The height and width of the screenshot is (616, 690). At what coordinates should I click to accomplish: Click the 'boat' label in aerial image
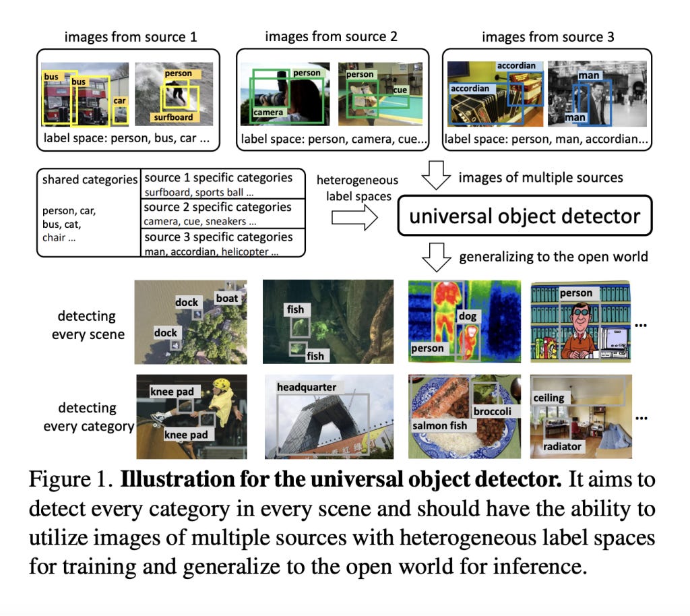[226, 299]
